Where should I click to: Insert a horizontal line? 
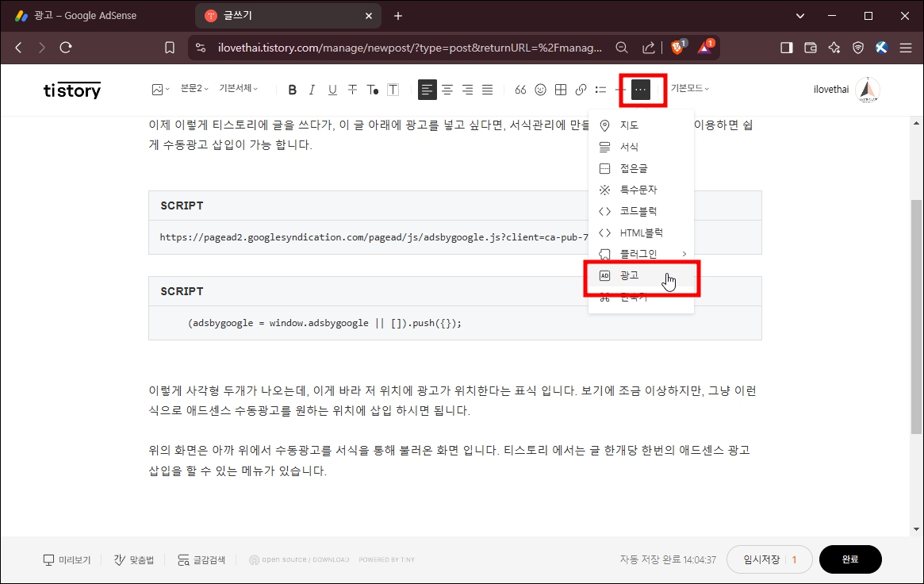pos(622,89)
